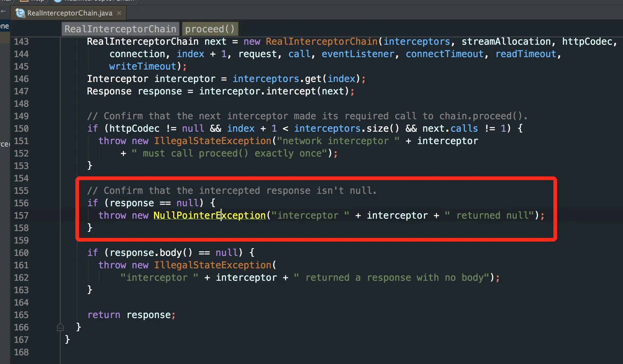This screenshot has height=364, width=623.
Task: Click the streamAllocation argument on line 143
Action: (506, 41)
